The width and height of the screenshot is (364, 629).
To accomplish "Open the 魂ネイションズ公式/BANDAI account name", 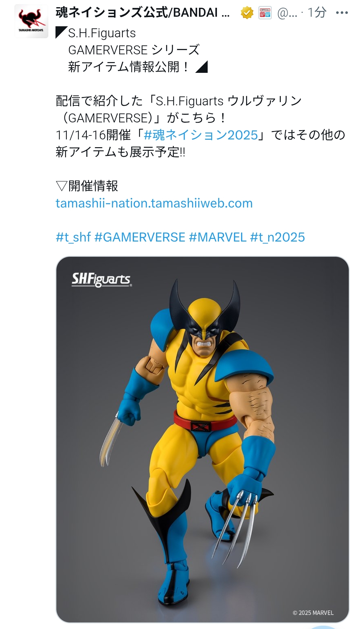I will tap(143, 13).
